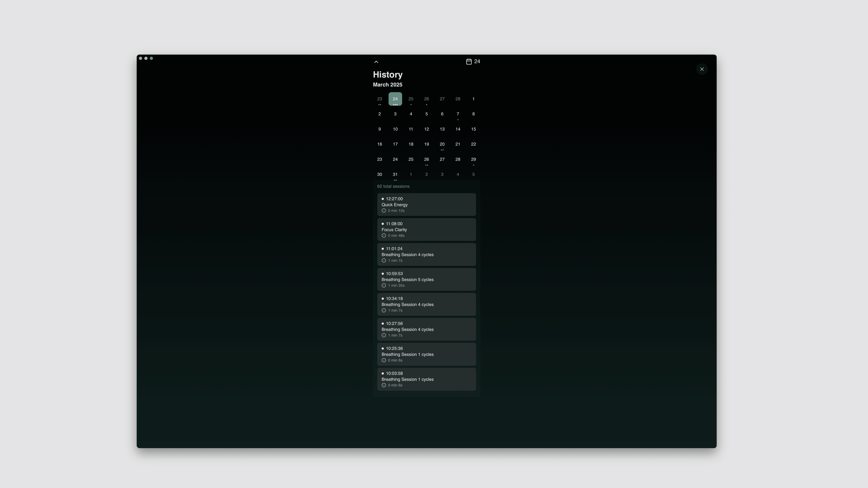The image size is (868, 488).
Task: Select March 31 on the calendar
Action: [395, 174]
